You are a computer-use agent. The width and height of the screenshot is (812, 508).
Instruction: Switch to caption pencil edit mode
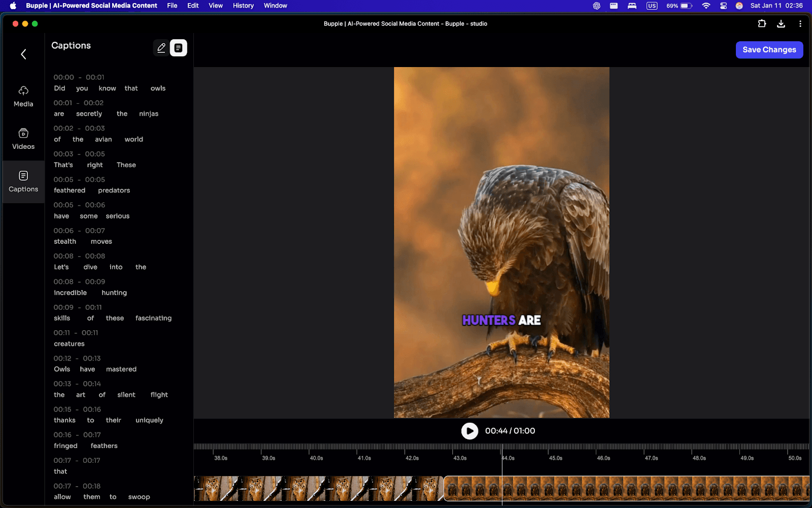pyautogui.click(x=161, y=48)
